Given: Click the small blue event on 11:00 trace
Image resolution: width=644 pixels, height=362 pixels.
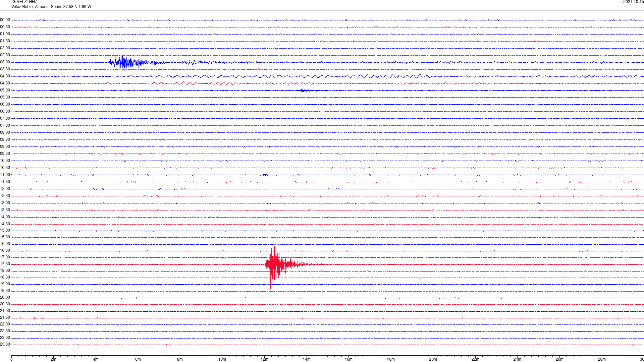Looking at the screenshot, I should click(x=265, y=175).
